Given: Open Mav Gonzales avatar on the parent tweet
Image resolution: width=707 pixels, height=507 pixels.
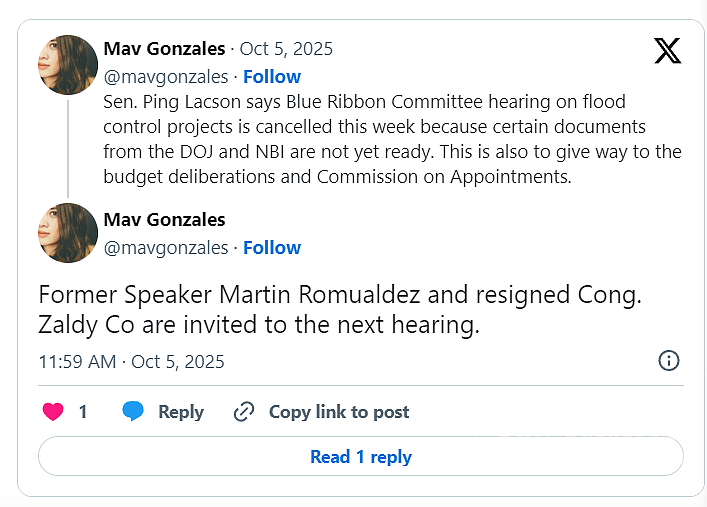Looking at the screenshot, I should [68, 64].
